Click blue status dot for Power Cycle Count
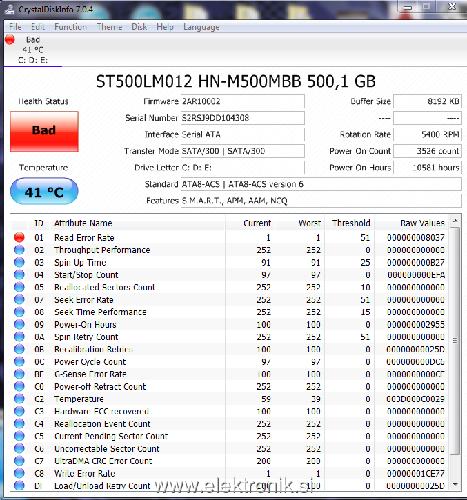 [19, 362]
